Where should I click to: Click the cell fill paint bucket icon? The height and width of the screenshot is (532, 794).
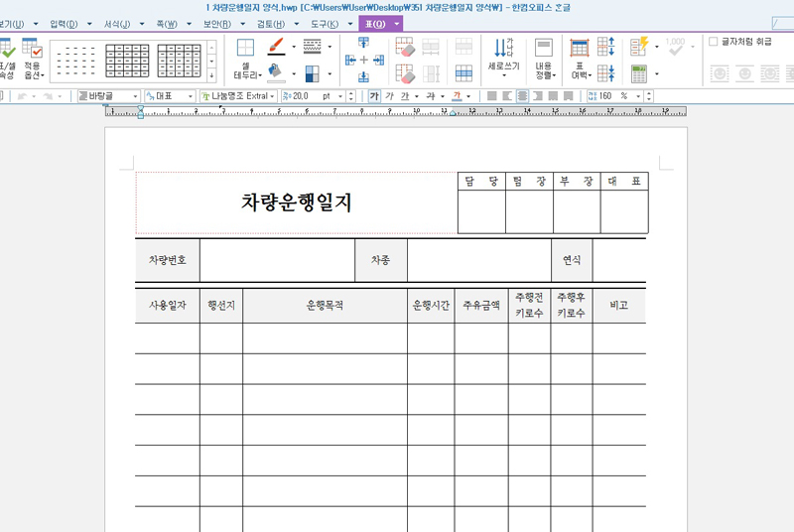pyautogui.click(x=276, y=71)
